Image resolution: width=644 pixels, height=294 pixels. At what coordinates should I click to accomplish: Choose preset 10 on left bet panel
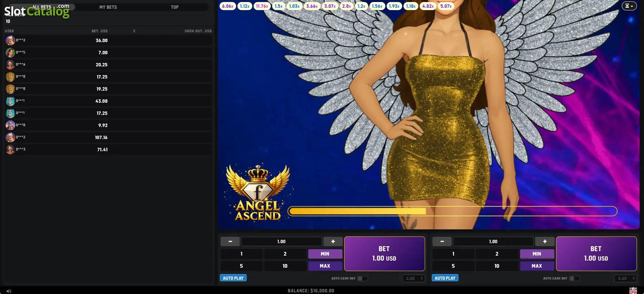[x=285, y=266]
